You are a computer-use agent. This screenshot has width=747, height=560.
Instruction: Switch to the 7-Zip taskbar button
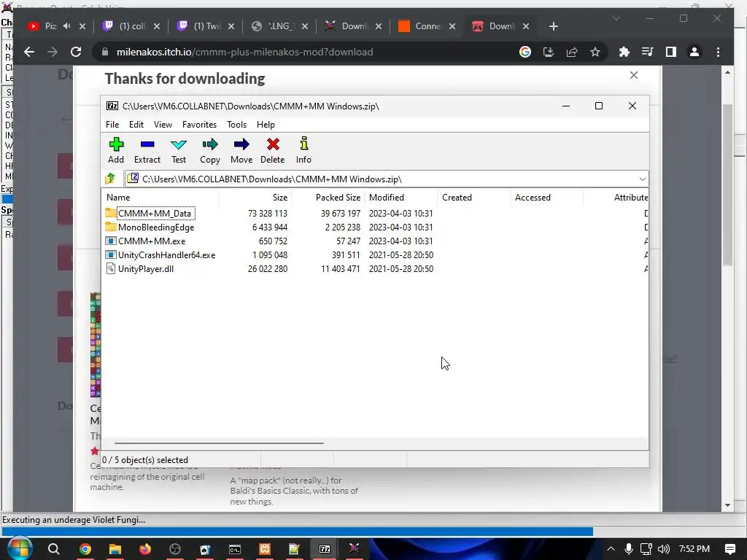(325, 549)
